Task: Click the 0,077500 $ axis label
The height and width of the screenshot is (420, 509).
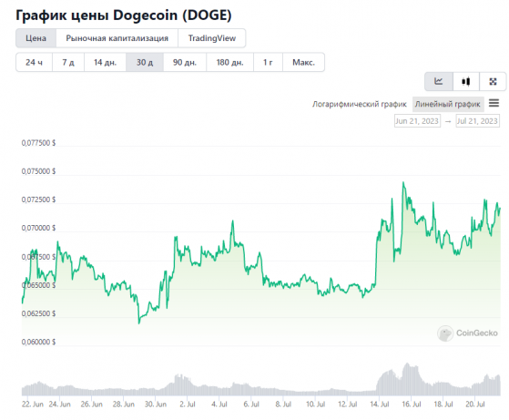Action: [x=38, y=143]
